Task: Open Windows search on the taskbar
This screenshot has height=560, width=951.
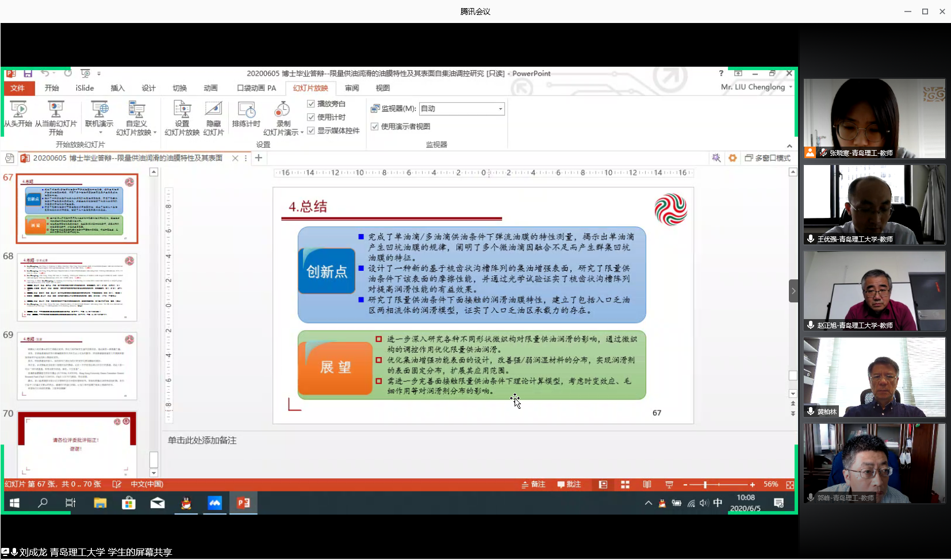Action: pyautogui.click(x=43, y=503)
